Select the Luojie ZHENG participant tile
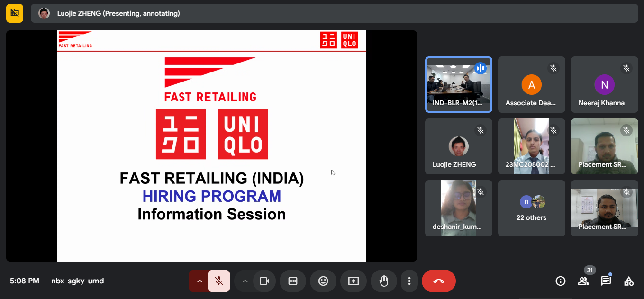This screenshot has height=299, width=644. click(x=459, y=146)
